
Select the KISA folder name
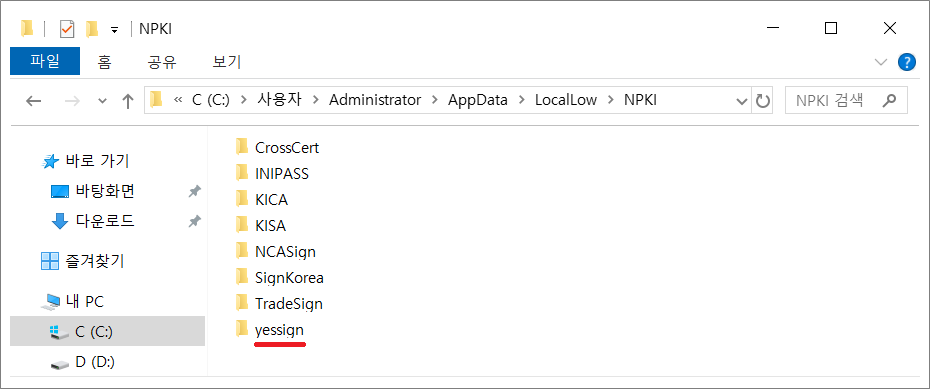(x=270, y=226)
